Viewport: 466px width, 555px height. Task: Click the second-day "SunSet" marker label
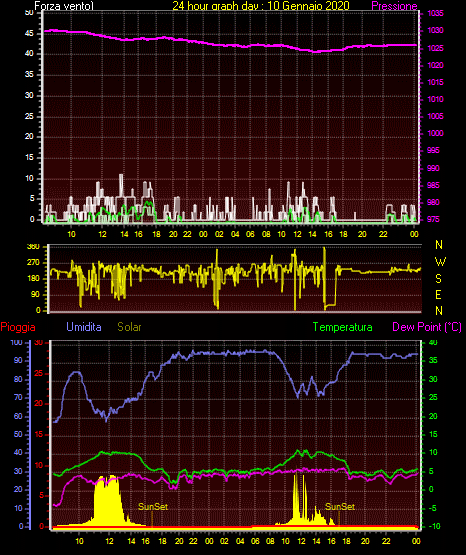[340, 507]
